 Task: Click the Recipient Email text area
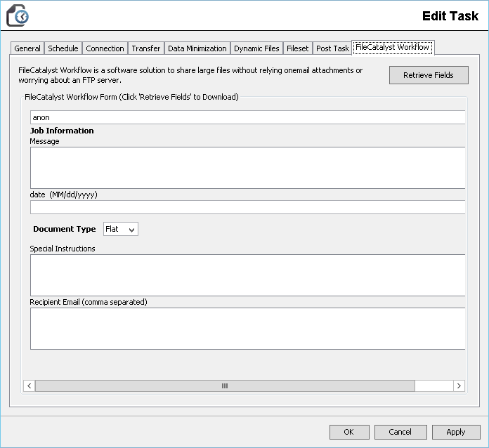pyautogui.click(x=247, y=329)
